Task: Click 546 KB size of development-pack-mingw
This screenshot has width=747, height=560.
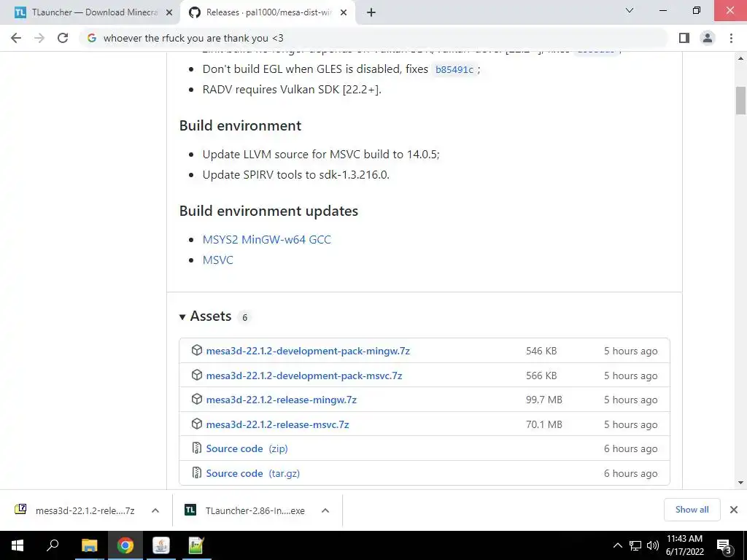Action: tap(541, 351)
